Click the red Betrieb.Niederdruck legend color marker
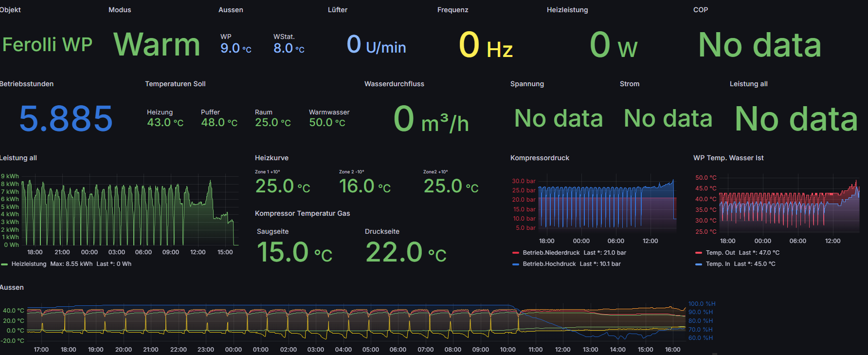Screen dimensions: 868x355 click(x=516, y=253)
